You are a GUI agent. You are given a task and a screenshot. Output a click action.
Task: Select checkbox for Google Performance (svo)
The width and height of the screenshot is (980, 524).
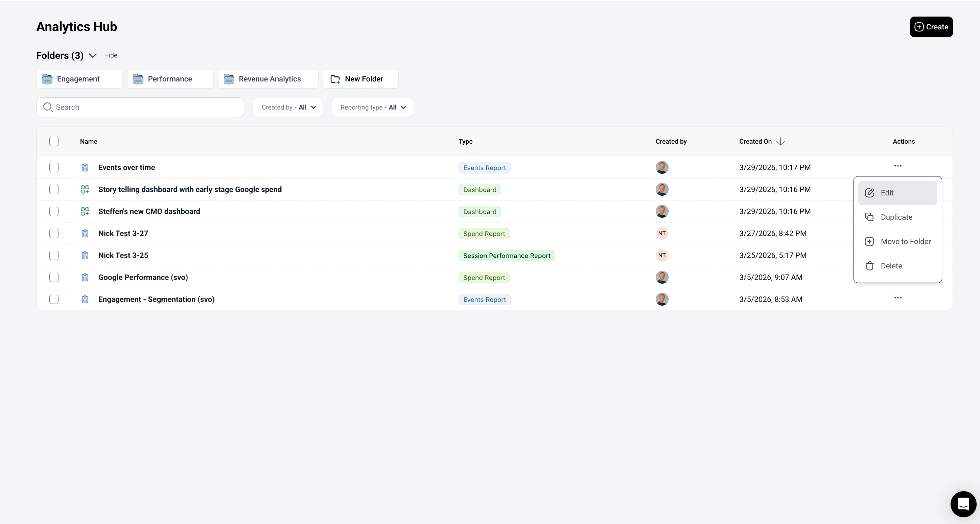click(54, 278)
